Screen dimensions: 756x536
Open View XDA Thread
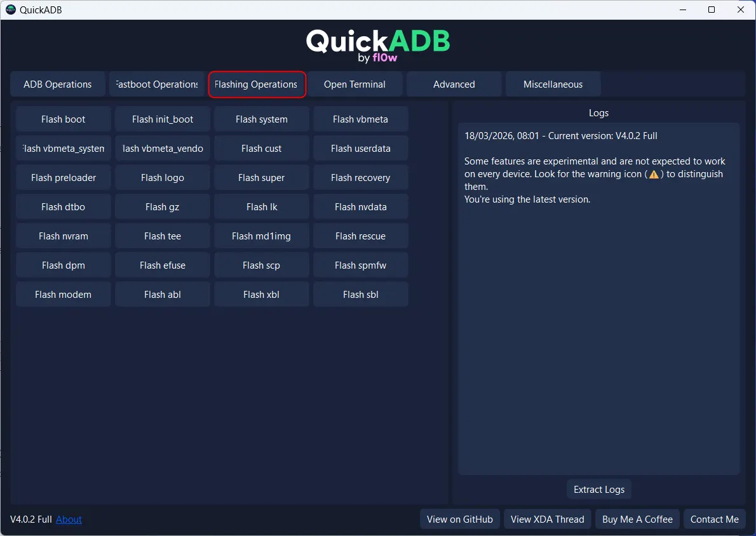click(x=547, y=519)
